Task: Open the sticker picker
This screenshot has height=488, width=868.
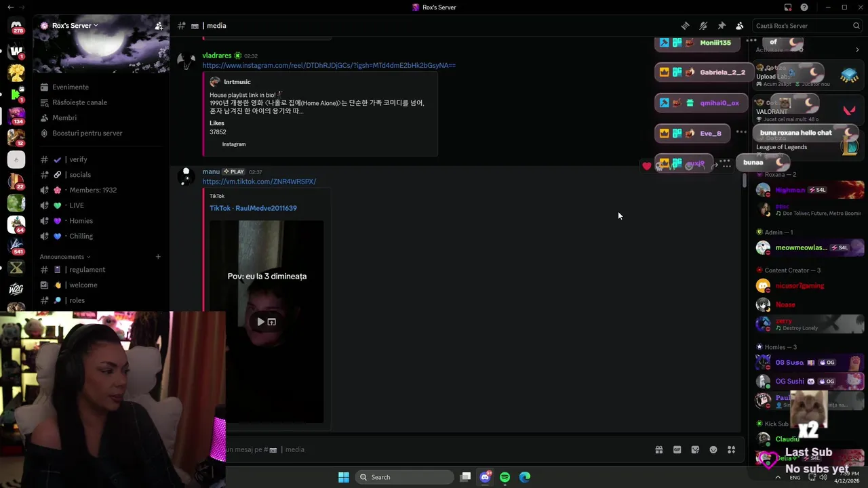Action: (695, 449)
